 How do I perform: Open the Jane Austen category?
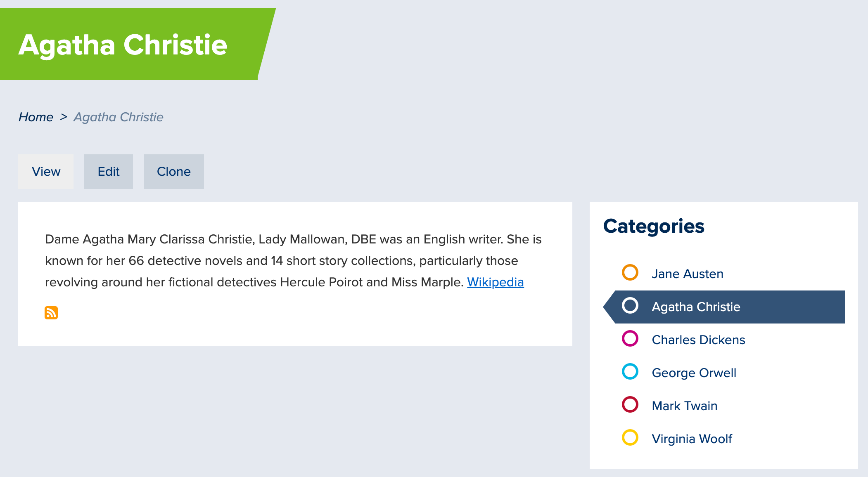tap(688, 274)
